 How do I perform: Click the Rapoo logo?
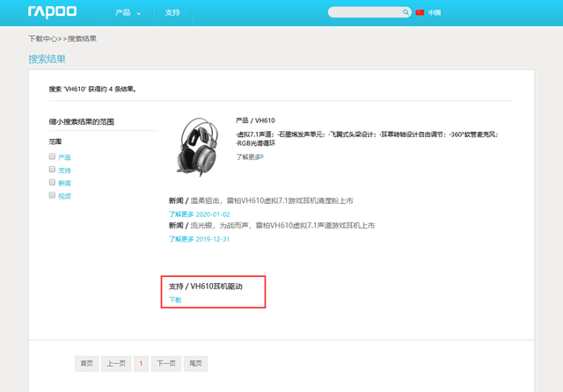point(53,11)
